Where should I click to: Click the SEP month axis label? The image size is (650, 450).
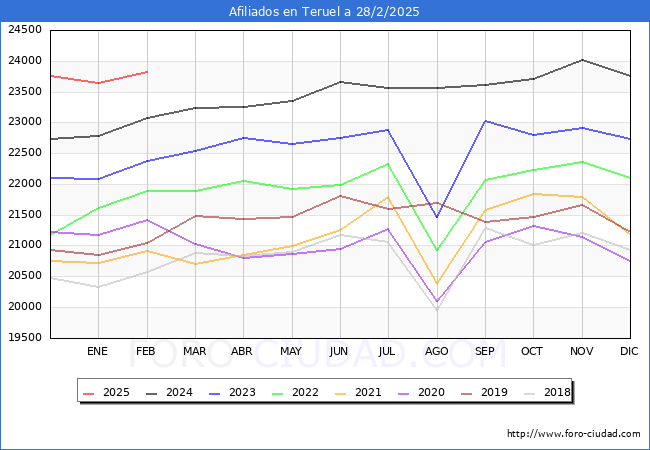coord(485,351)
